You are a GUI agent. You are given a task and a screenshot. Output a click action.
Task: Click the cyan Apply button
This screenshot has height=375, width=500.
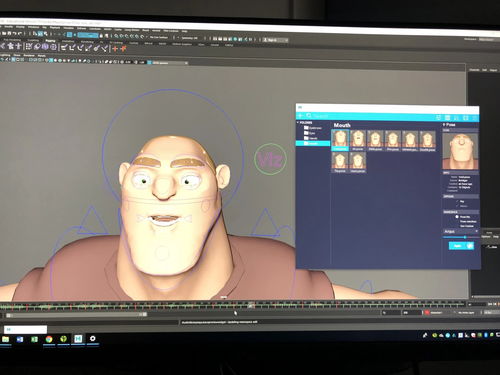457,246
